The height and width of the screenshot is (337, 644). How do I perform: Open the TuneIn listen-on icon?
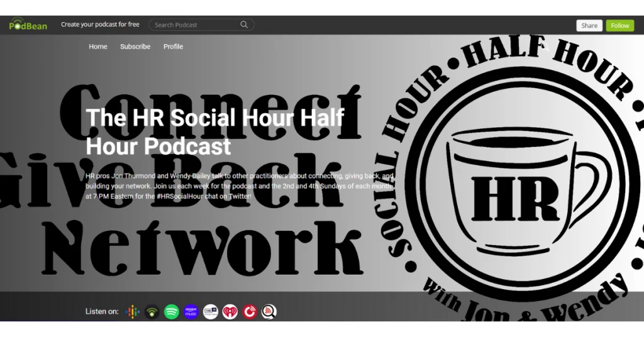tap(211, 312)
